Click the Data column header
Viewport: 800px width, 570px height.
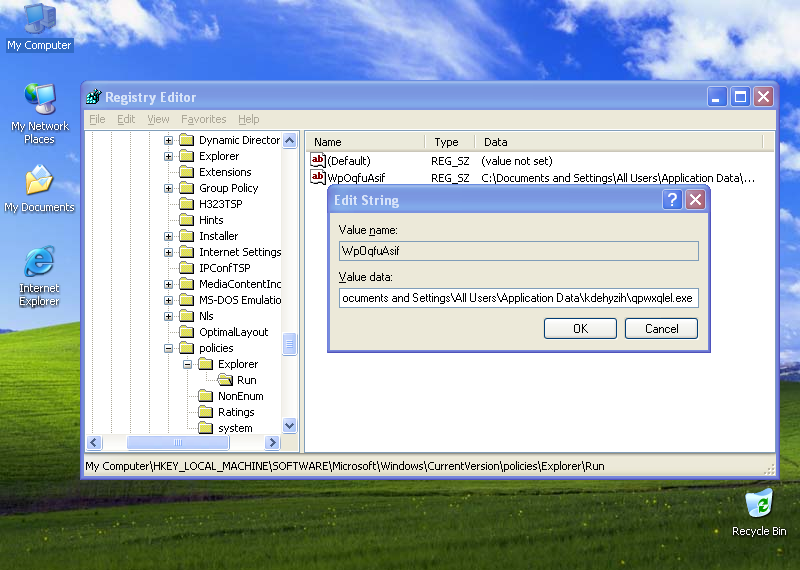[495, 142]
